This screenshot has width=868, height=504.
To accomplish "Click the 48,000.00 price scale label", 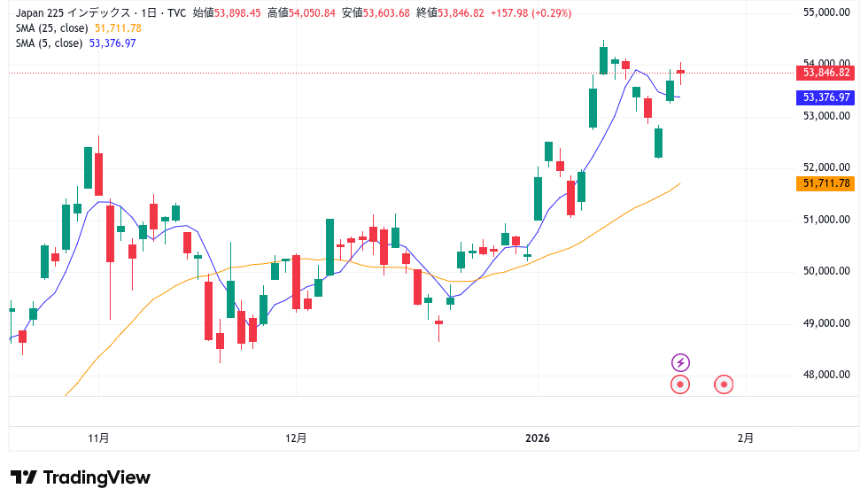I will coord(826,375).
